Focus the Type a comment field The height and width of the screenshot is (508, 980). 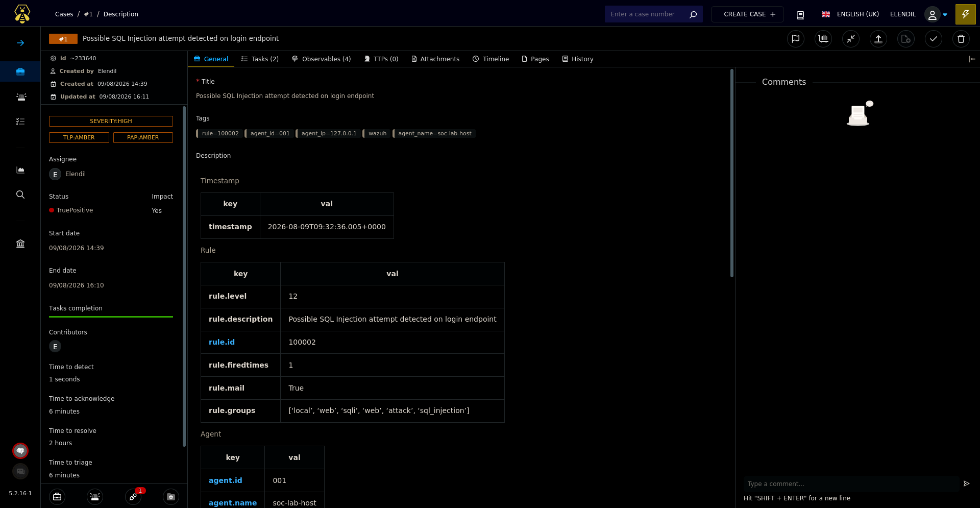click(x=851, y=484)
